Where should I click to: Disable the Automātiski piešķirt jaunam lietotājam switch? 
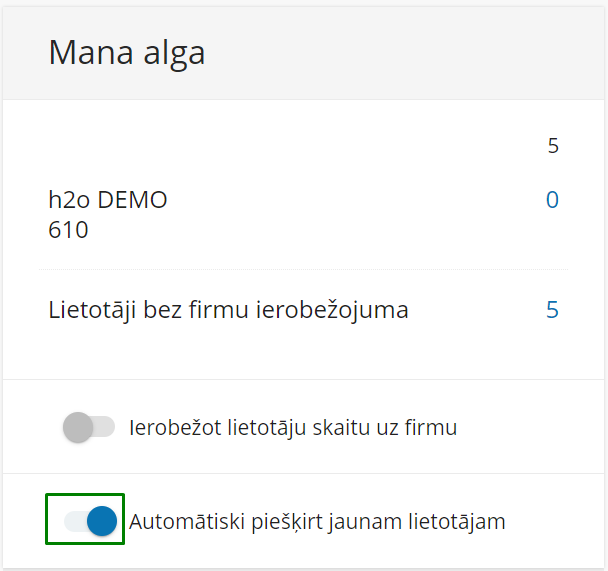coord(90,521)
